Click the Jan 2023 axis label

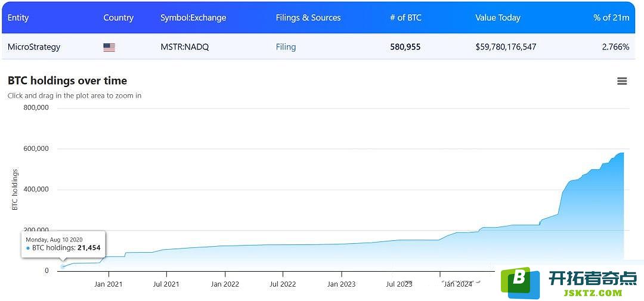tap(341, 284)
